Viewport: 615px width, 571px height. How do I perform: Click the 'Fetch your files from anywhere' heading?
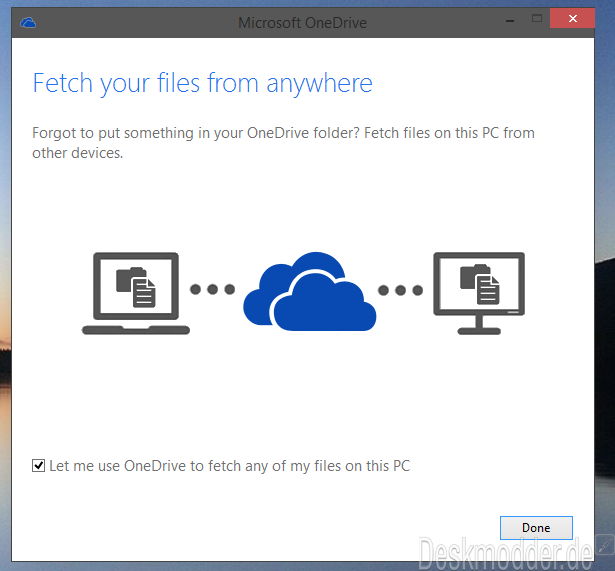coord(202,84)
